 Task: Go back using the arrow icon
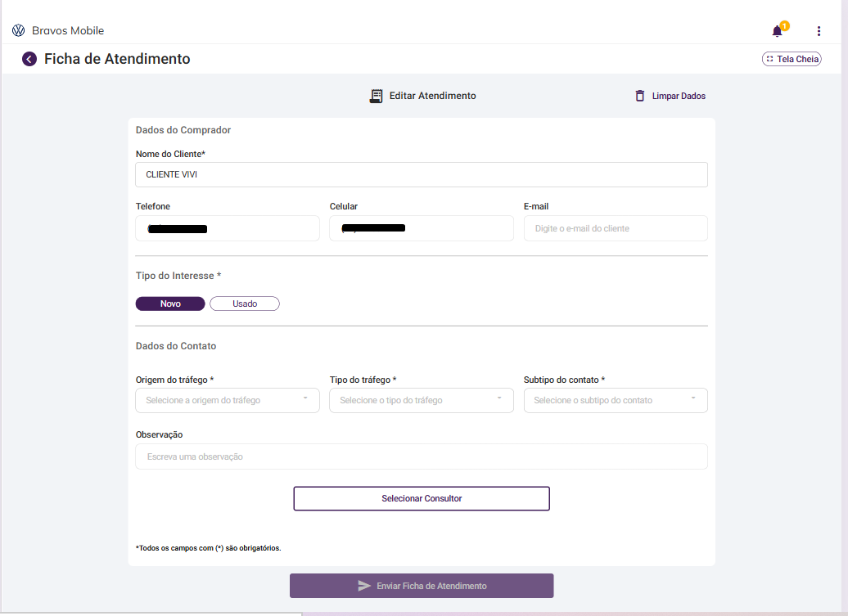pyautogui.click(x=29, y=59)
